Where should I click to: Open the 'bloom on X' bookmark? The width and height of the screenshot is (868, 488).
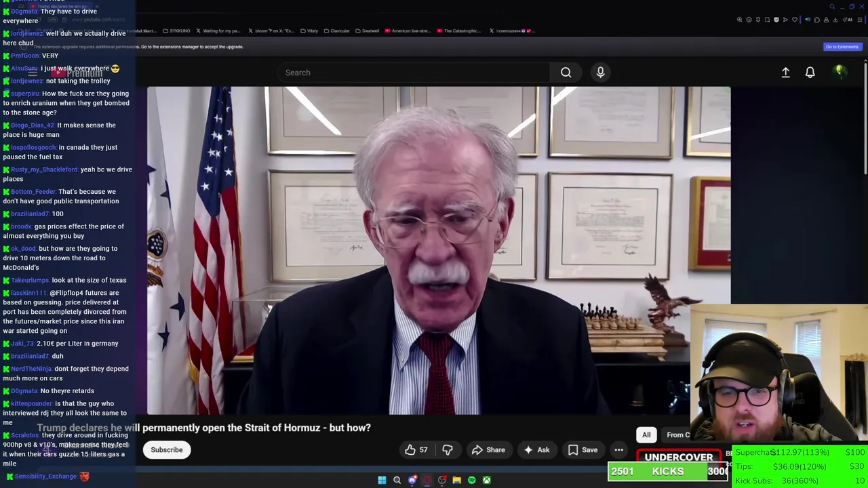pos(271,30)
